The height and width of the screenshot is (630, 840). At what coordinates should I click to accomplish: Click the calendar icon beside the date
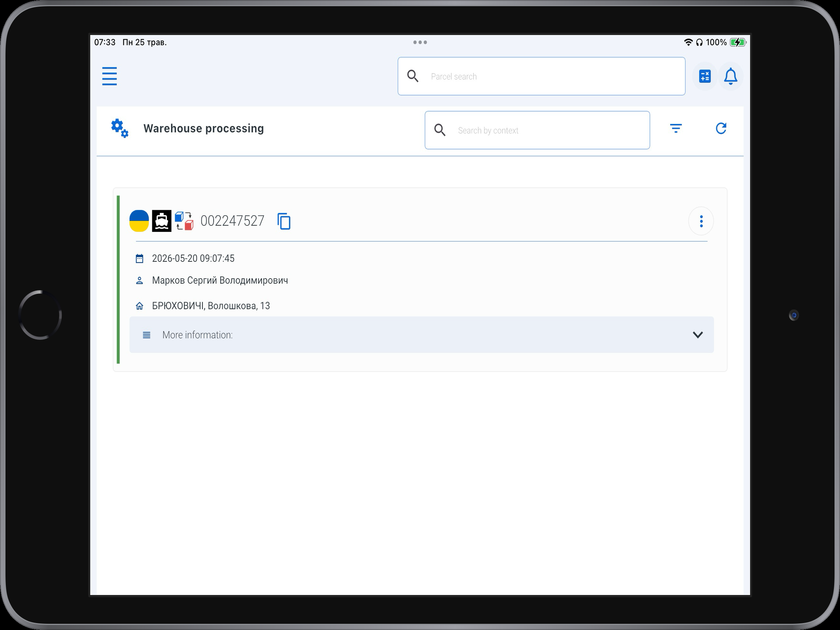pos(139,259)
